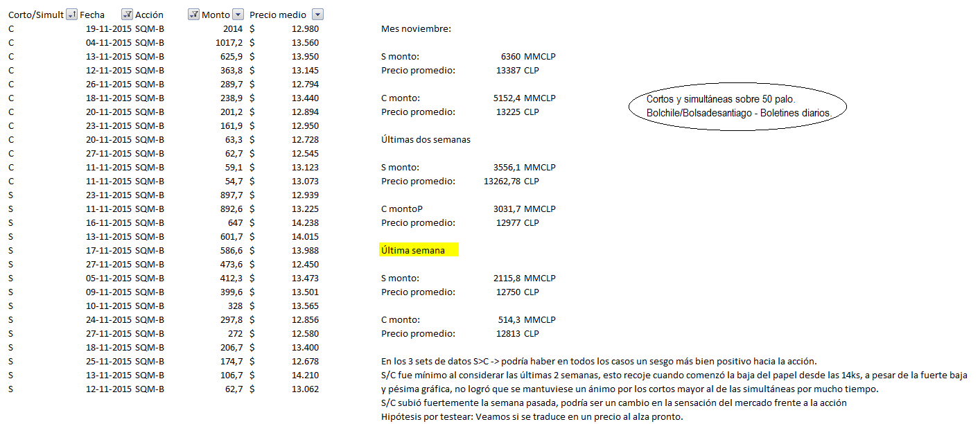
Task: Select the Monto cell with 647
Action: [x=235, y=222]
